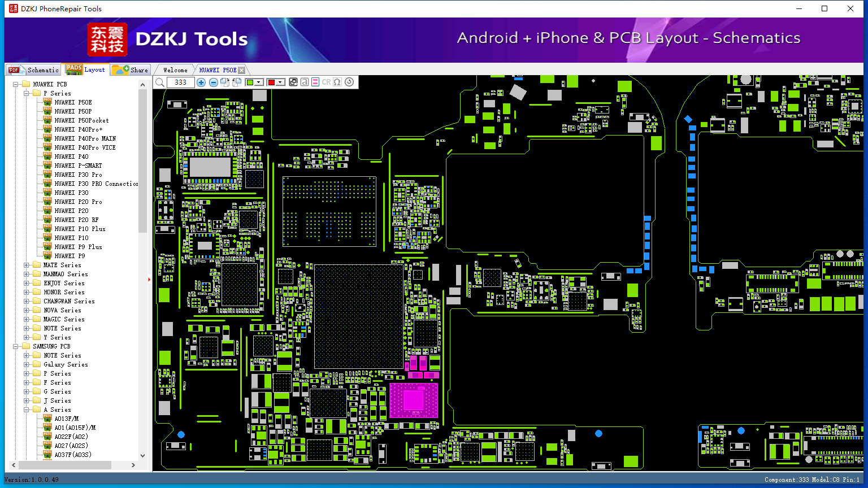Click the folder icon of HONOR Series

pos(37,292)
